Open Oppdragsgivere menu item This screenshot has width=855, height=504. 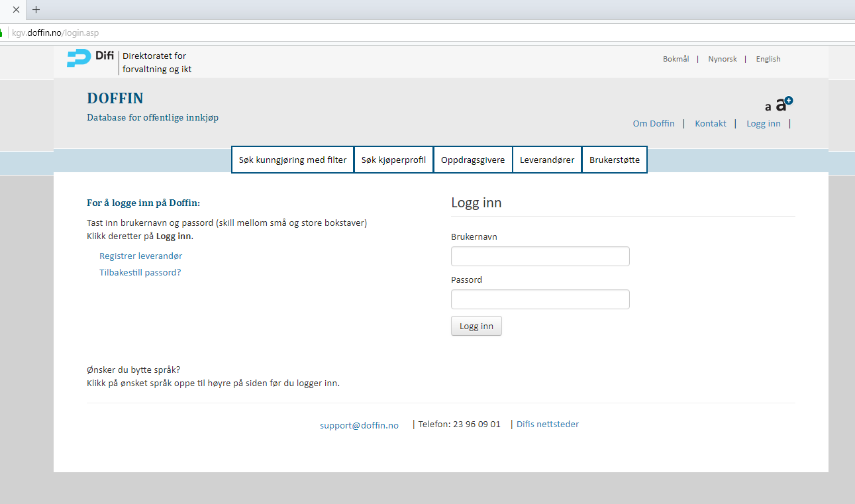473,160
